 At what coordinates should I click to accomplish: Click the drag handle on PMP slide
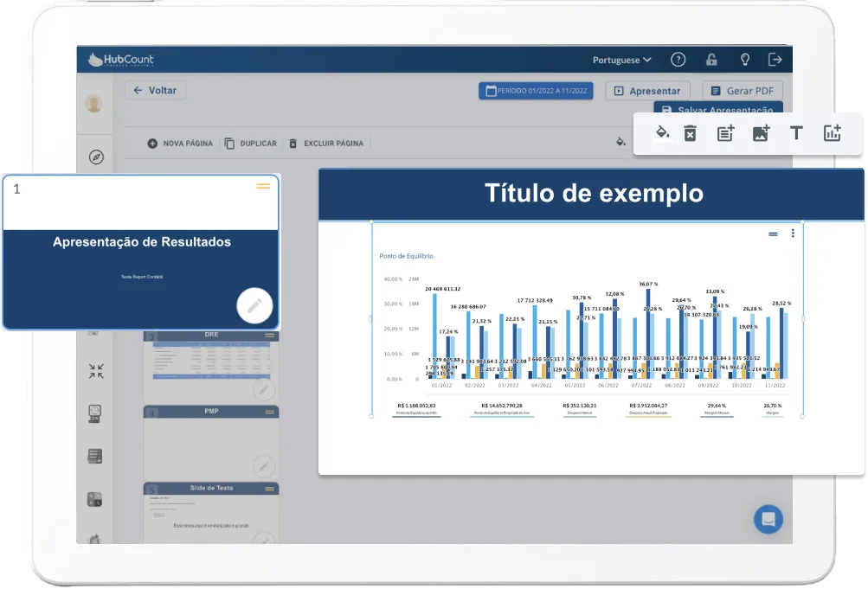[x=270, y=412]
